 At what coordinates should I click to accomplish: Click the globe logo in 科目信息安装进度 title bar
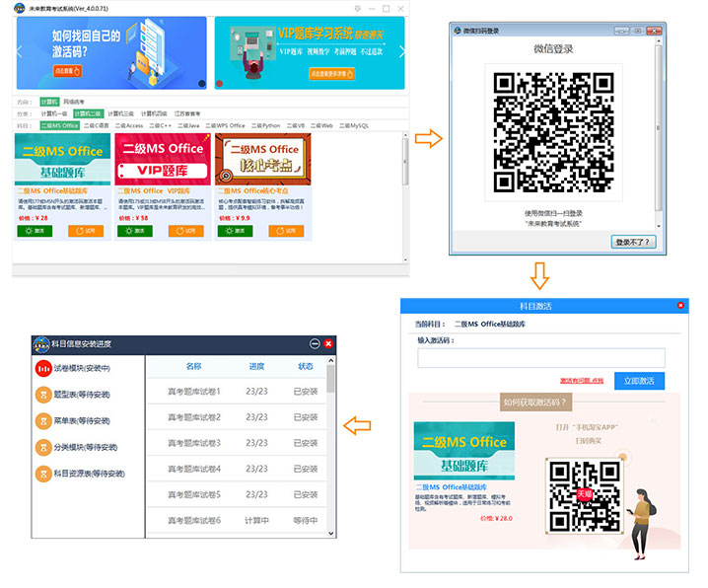pos(41,344)
